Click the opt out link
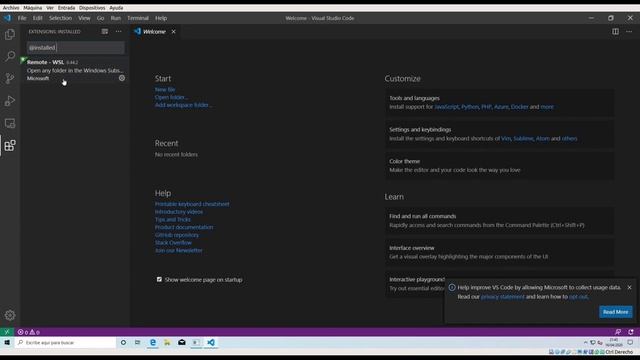 [578, 297]
